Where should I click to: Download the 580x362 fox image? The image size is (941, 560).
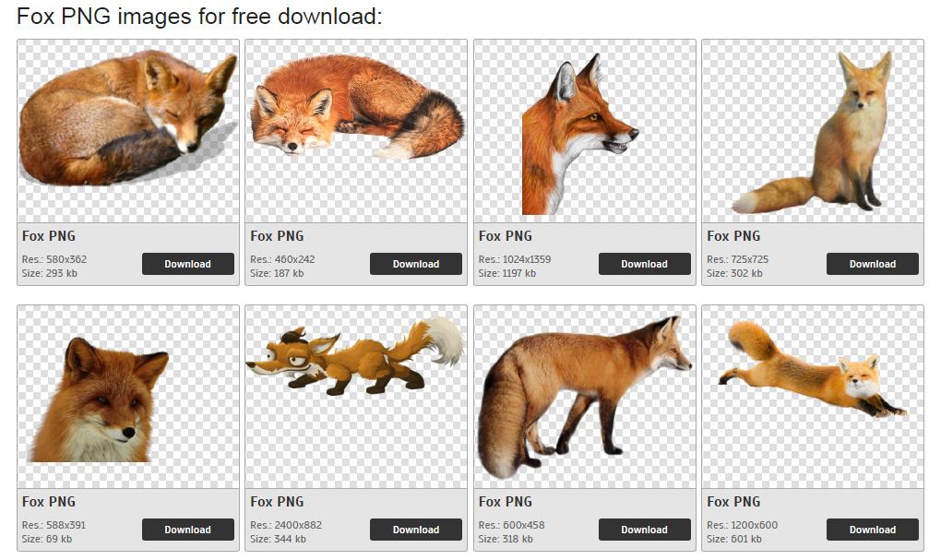187,264
